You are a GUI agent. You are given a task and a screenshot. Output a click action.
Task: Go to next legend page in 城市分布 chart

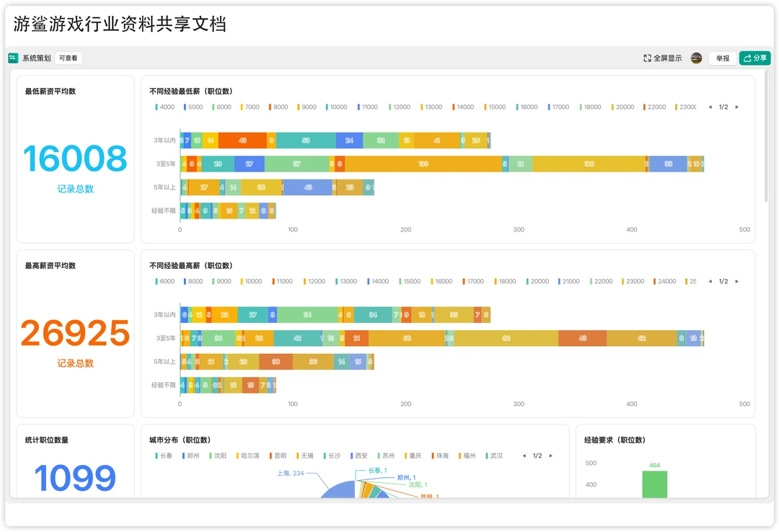tap(550, 456)
